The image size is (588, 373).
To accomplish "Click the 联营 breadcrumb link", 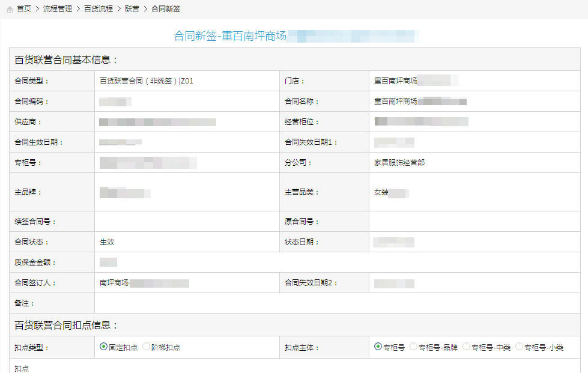I will click(132, 9).
